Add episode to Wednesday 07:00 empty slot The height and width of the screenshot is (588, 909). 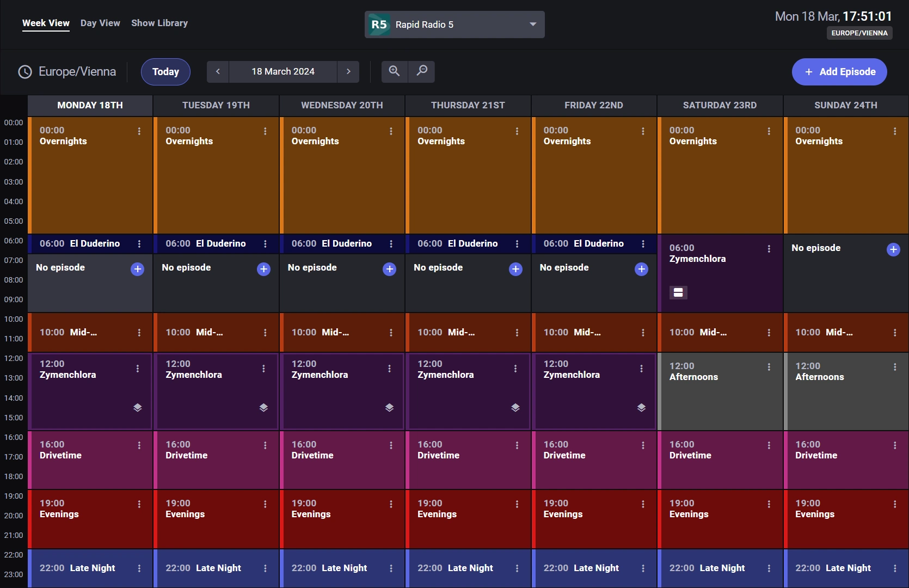[390, 269]
